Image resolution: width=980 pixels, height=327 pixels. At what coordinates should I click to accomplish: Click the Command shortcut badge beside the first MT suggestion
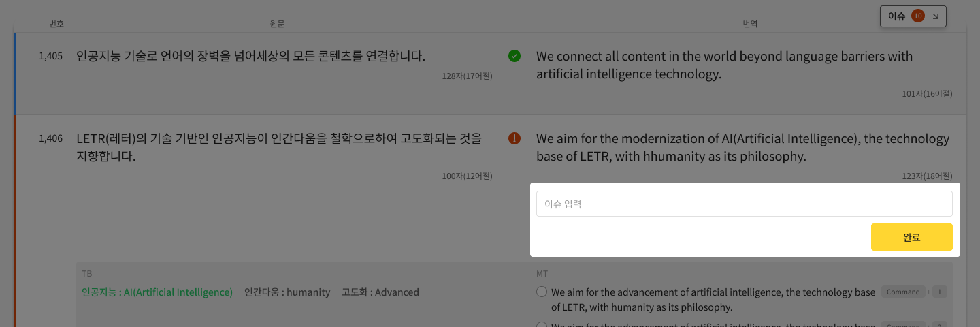coord(903,292)
